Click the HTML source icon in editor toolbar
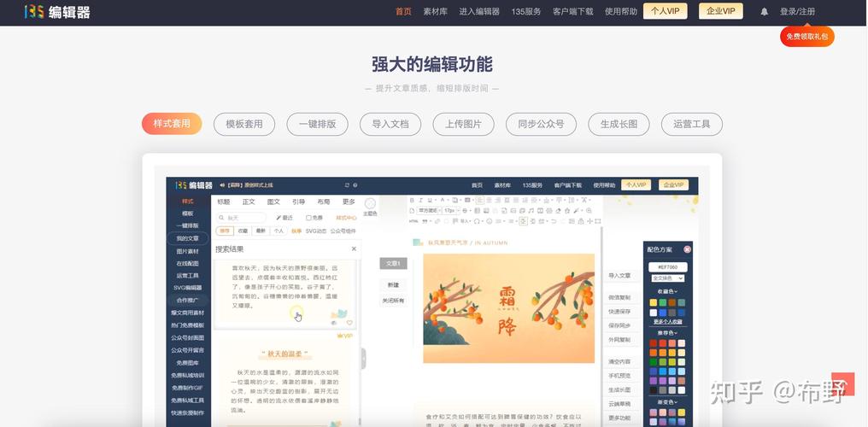The width and height of the screenshot is (868, 427). 413,221
